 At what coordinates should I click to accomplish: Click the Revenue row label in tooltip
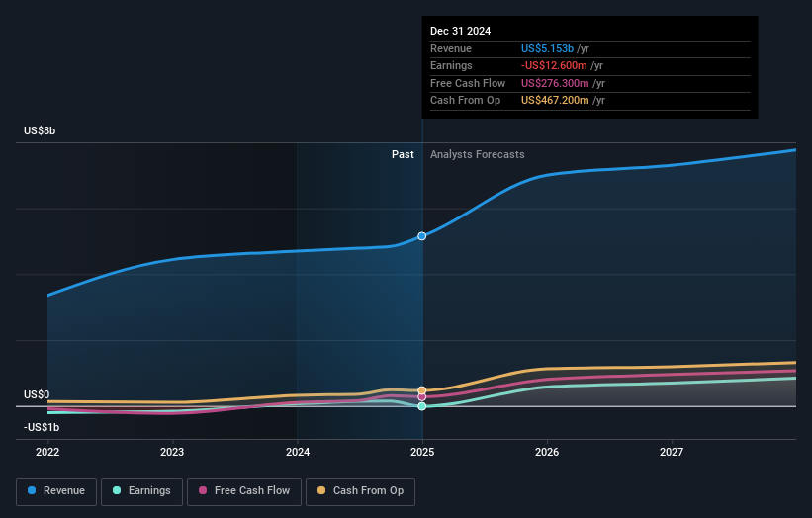coord(451,48)
